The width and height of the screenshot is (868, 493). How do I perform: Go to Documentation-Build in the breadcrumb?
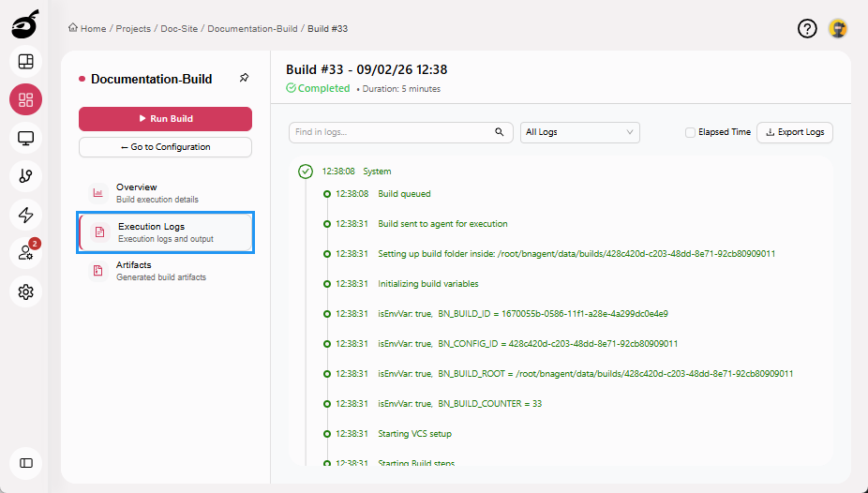click(x=252, y=29)
